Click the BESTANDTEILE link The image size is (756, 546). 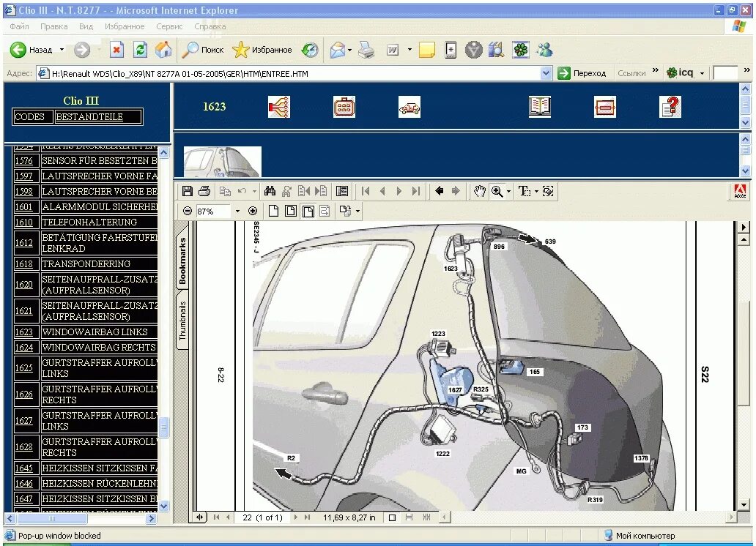(89, 116)
